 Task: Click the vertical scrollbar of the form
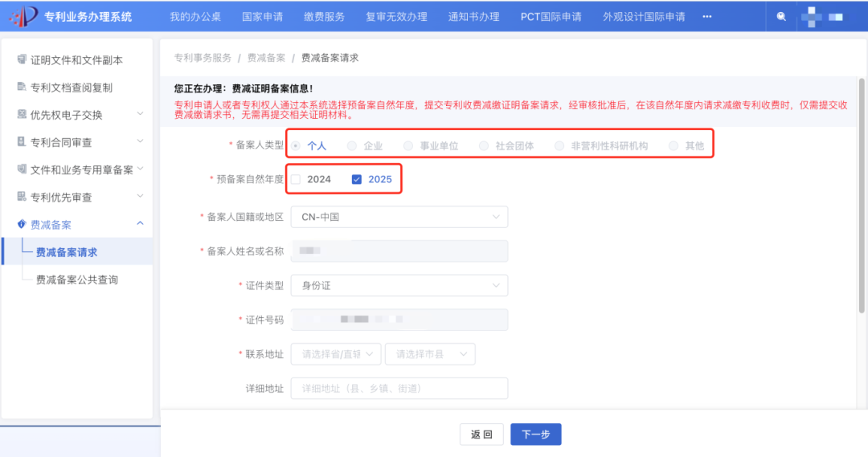(862, 193)
